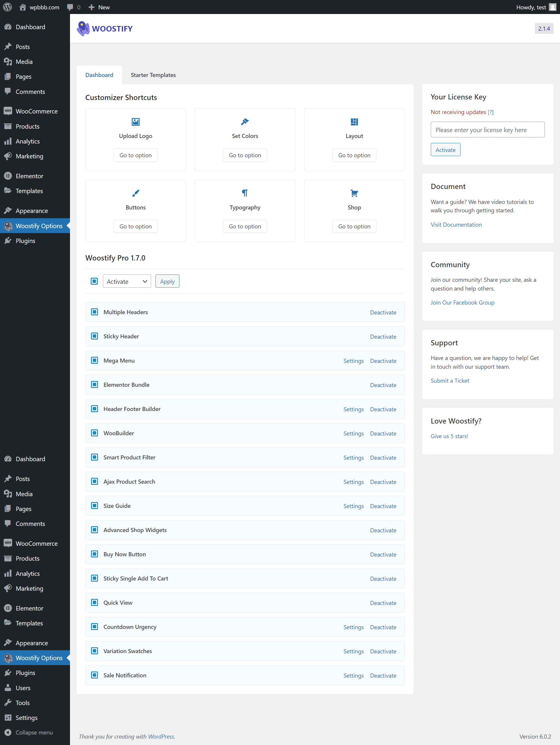
Task: Click the license key input field
Action: point(487,130)
